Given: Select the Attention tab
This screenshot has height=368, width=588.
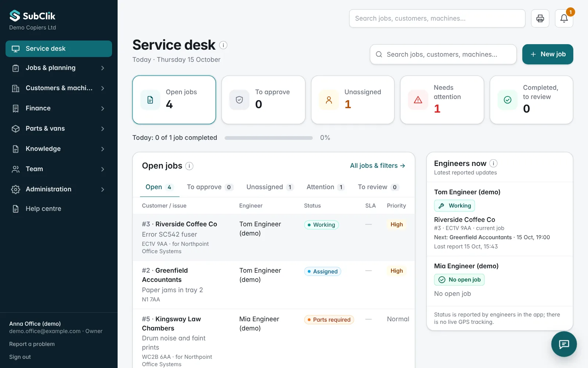Looking at the screenshot, I should [x=325, y=187].
